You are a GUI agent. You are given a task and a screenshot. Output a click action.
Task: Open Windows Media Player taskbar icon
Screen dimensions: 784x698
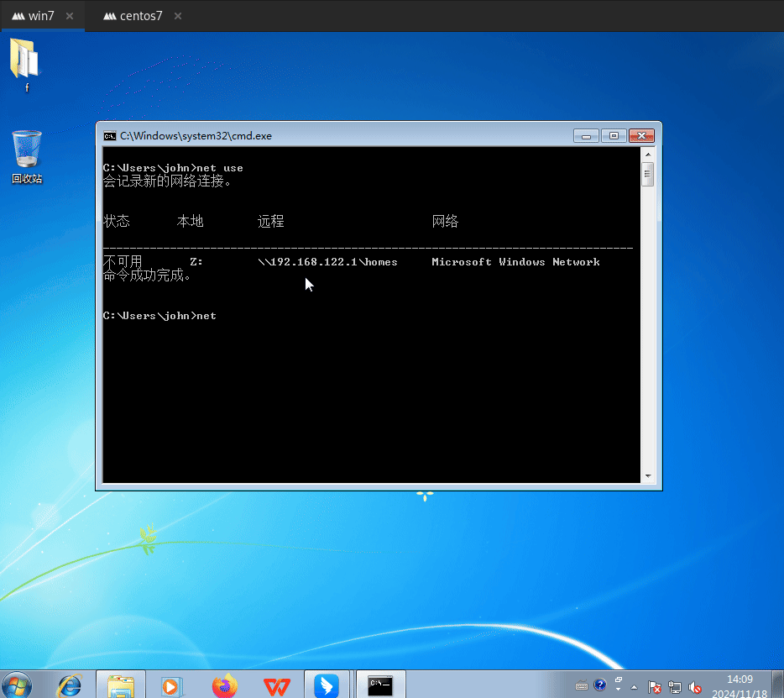point(171,685)
